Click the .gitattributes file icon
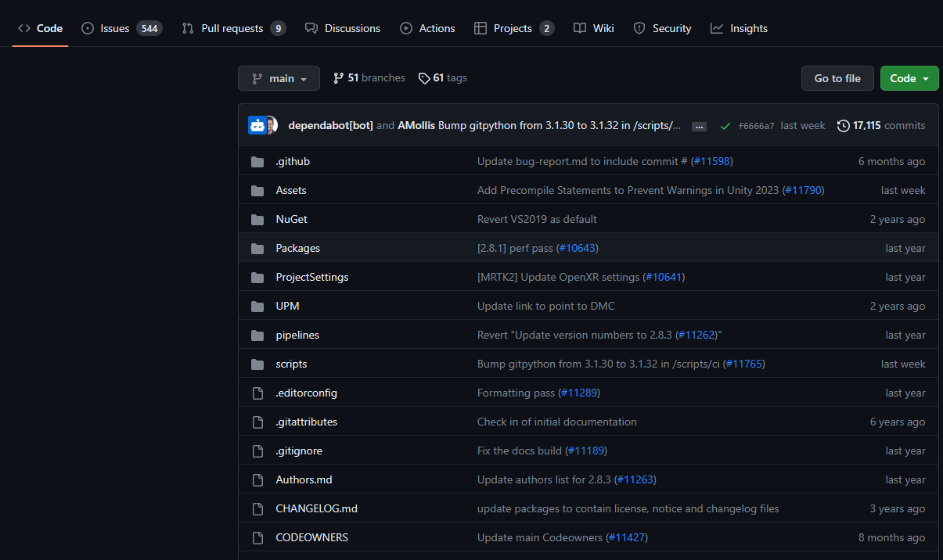943x560 pixels. (257, 422)
